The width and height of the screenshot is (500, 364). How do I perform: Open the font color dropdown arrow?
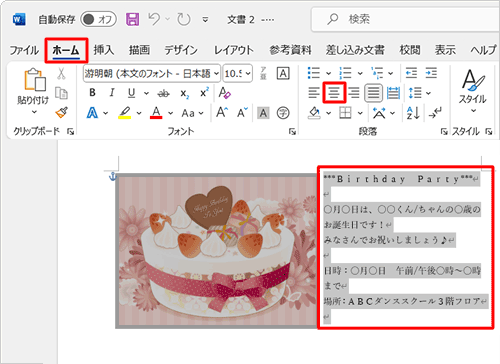pos(171,113)
